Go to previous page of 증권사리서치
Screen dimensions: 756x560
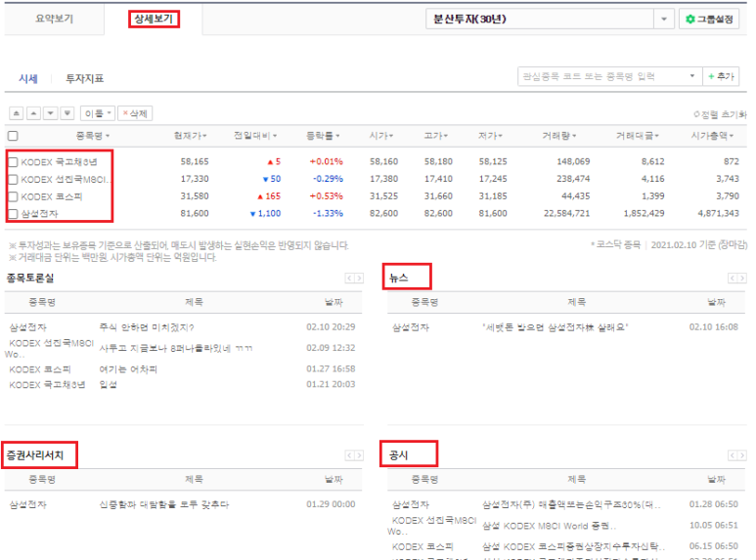(349, 455)
